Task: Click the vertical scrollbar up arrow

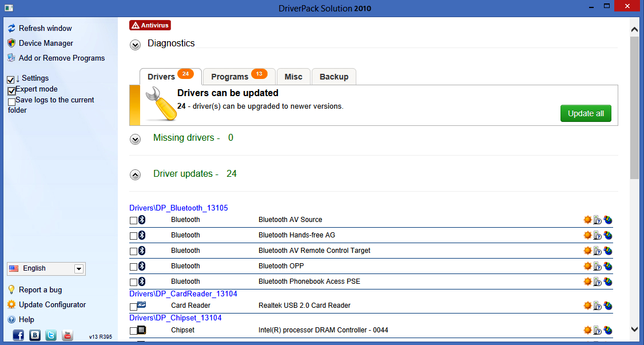Action: [x=634, y=29]
